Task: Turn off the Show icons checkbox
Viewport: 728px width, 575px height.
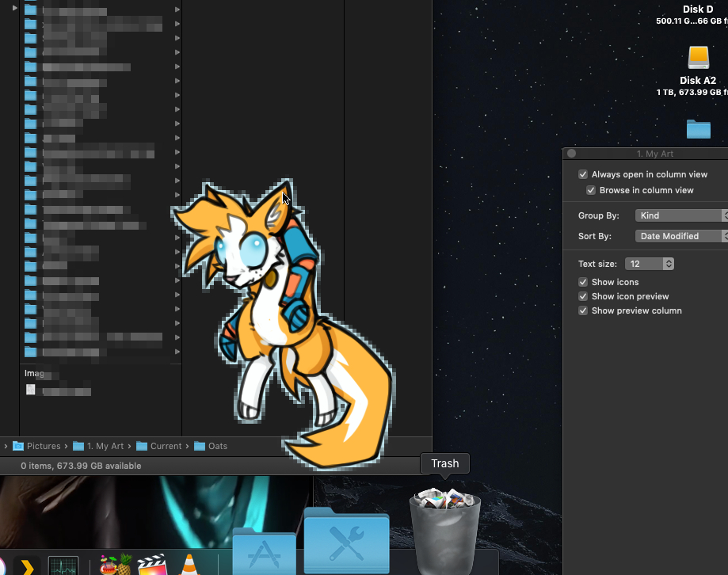Action: 583,282
